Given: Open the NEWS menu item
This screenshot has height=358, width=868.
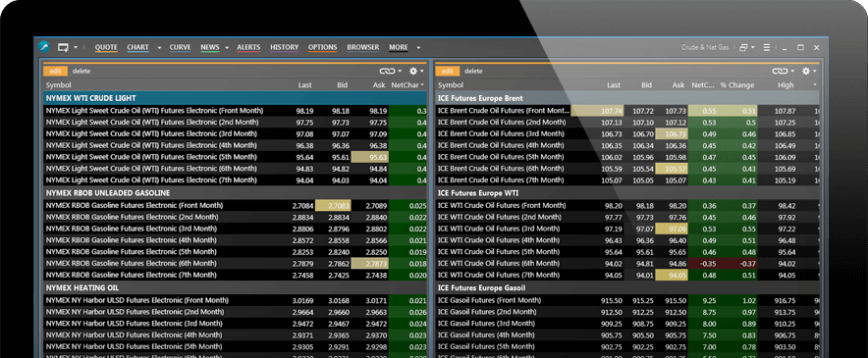Looking at the screenshot, I should pyautogui.click(x=210, y=48).
